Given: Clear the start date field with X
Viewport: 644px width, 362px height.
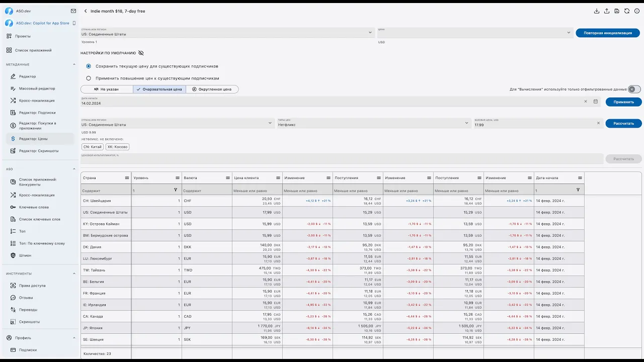Looking at the screenshot, I should [x=586, y=102].
